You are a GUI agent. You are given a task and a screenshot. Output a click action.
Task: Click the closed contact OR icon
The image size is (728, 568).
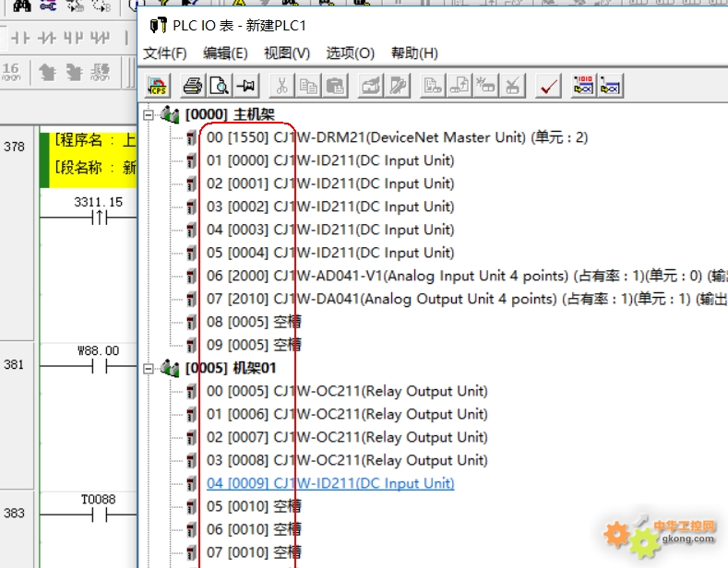click(100, 38)
